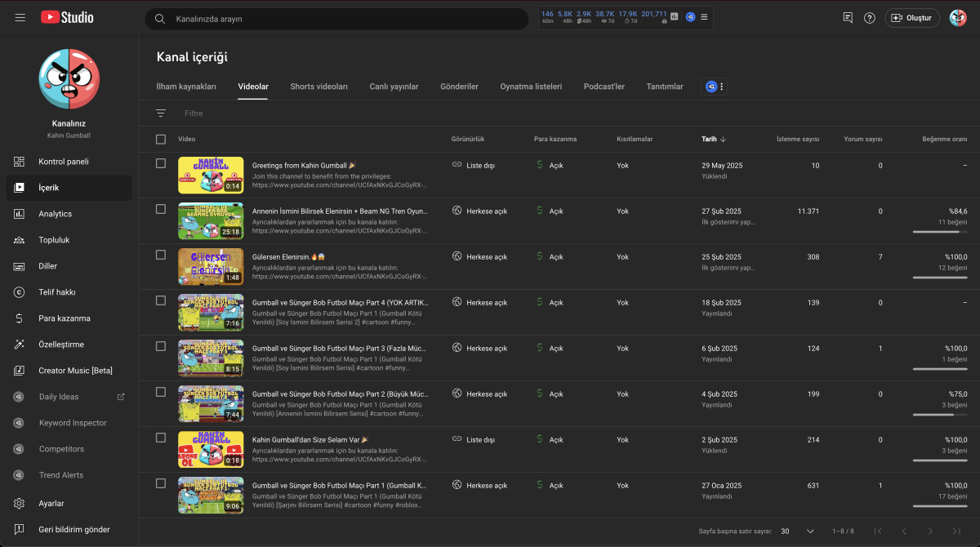This screenshot has width=980, height=547.
Task: Open Kahin Gumball'dan Size Selam Var title
Action: (310, 440)
